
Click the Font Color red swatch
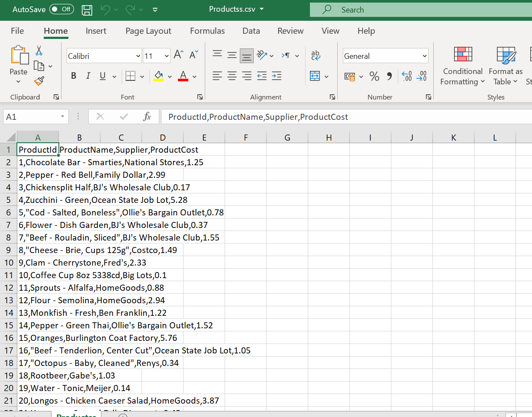pyautogui.click(x=183, y=79)
